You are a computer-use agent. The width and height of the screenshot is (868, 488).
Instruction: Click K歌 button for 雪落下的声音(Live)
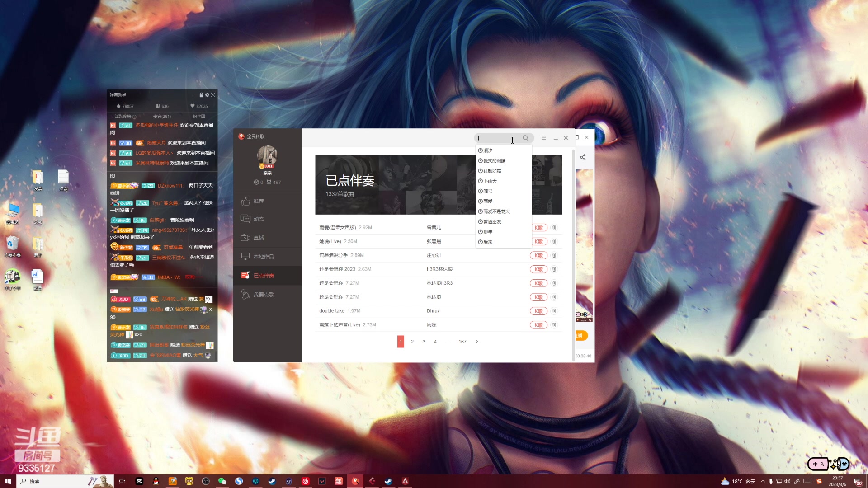pyautogui.click(x=538, y=325)
